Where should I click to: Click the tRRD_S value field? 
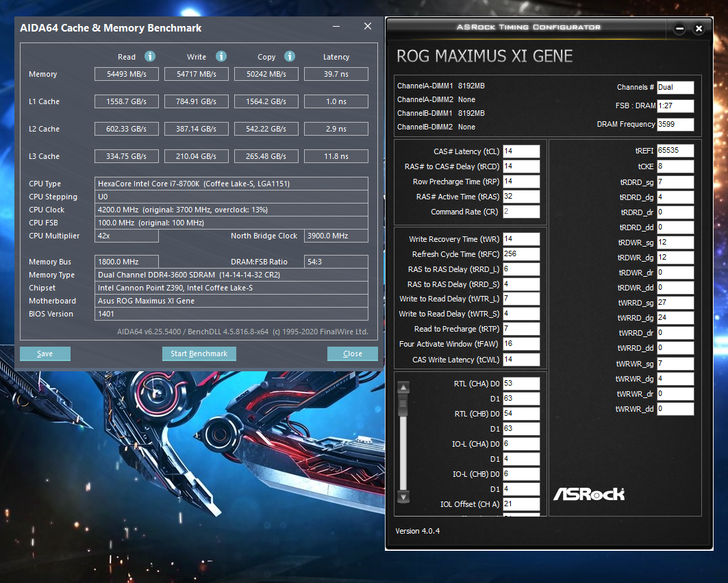pos(521,284)
